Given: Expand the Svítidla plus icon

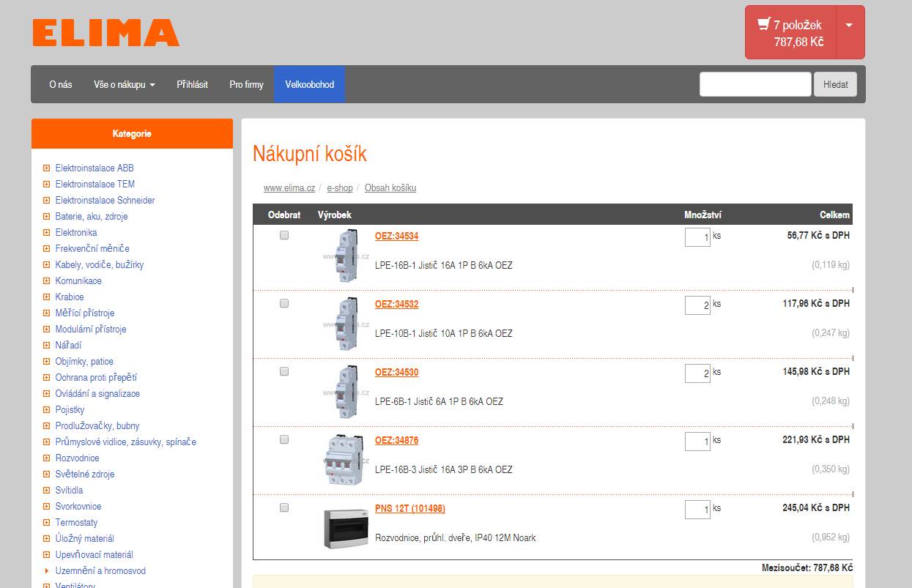Looking at the screenshot, I should (47, 490).
